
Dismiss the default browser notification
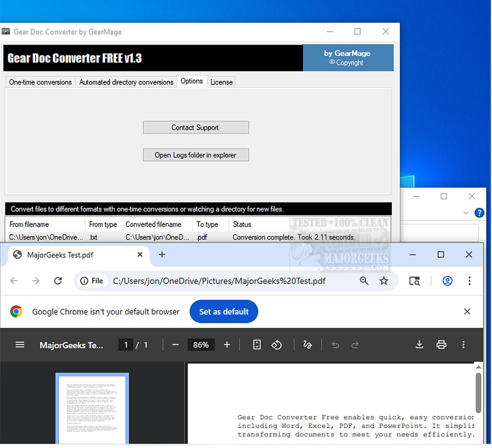tap(468, 312)
